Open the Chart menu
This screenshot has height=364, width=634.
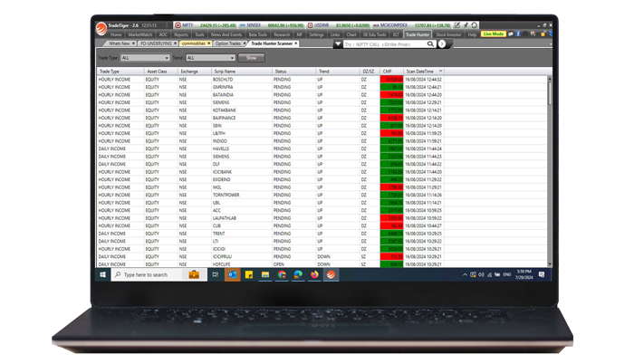pos(351,34)
